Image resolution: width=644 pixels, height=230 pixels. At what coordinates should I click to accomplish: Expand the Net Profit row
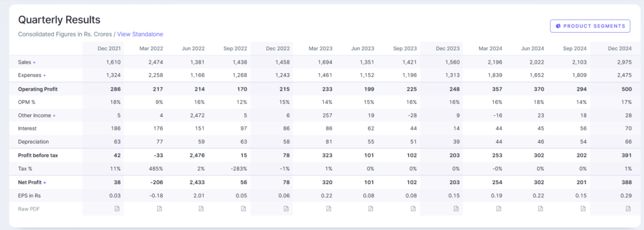tap(45, 182)
